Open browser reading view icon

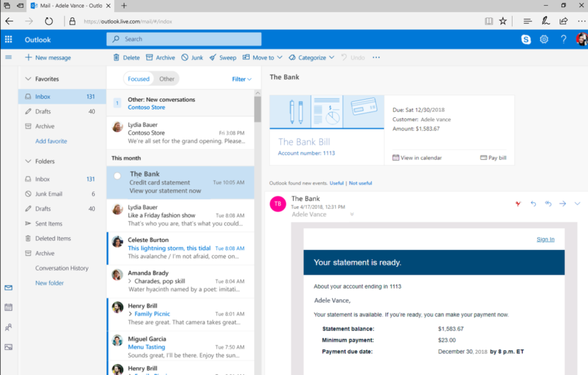pyautogui.click(x=489, y=21)
